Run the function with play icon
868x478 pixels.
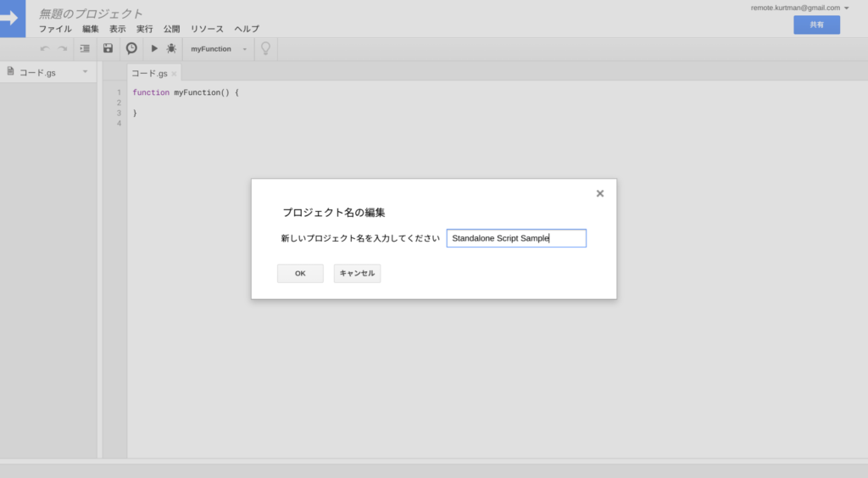coord(154,48)
